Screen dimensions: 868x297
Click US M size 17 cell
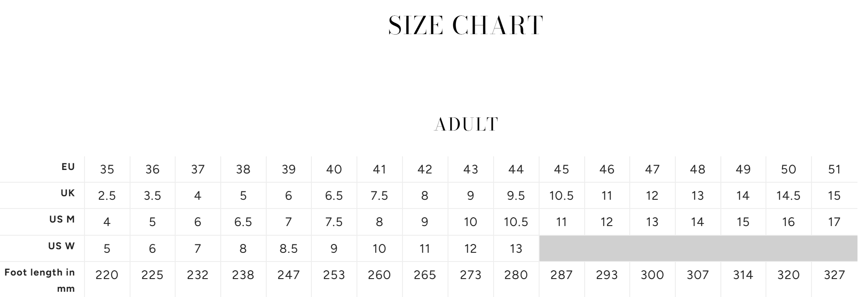(834, 222)
